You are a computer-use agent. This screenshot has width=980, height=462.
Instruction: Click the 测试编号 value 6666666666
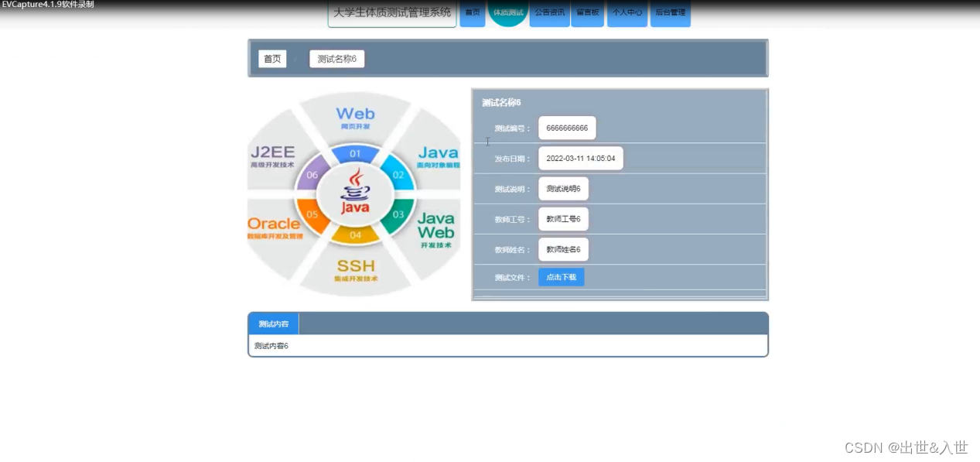567,128
